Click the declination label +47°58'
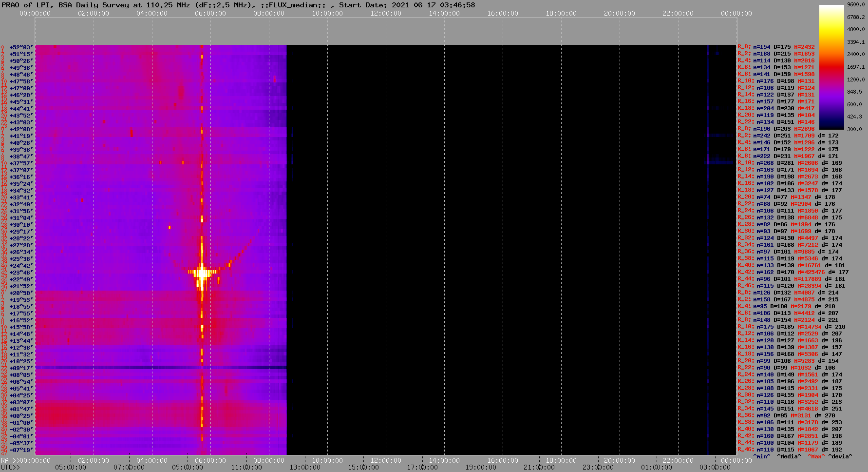The image size is (868, 472). click(21, 81)
